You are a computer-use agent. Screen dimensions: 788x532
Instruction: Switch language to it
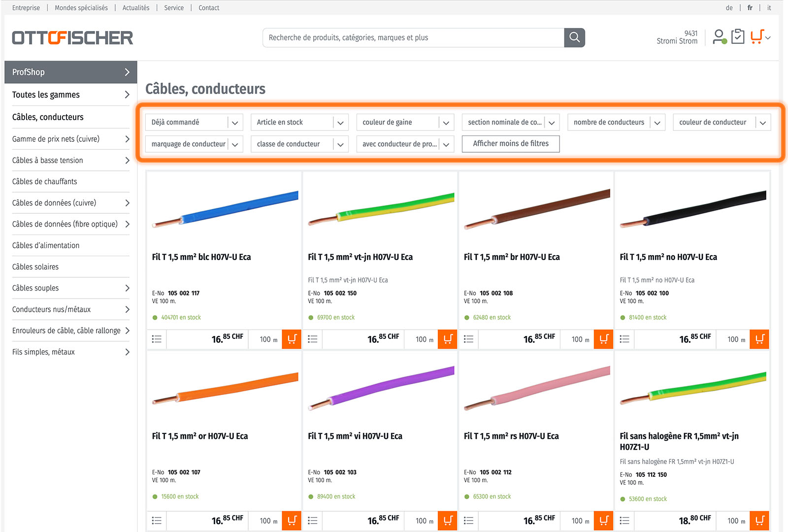point(769,8)
